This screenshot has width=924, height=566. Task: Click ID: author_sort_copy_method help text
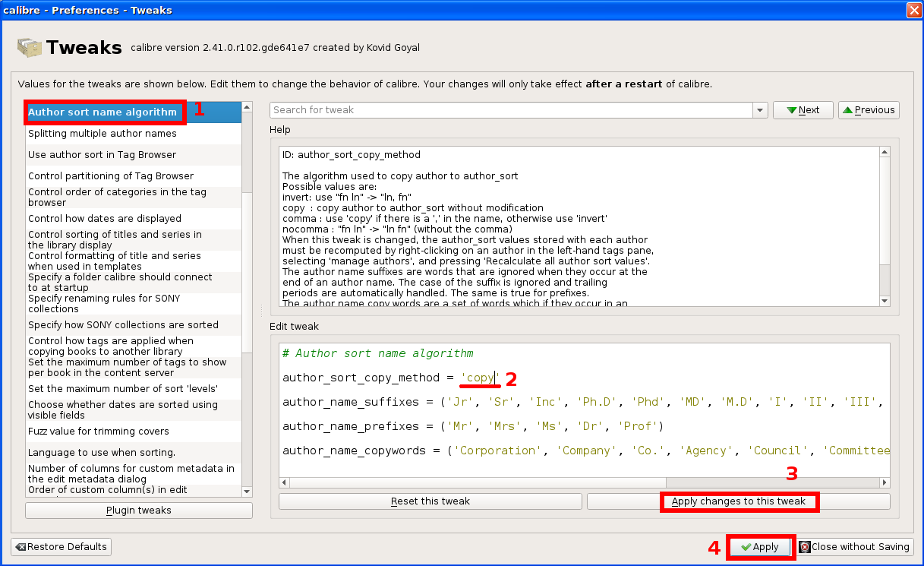click(x=352, y=154)
